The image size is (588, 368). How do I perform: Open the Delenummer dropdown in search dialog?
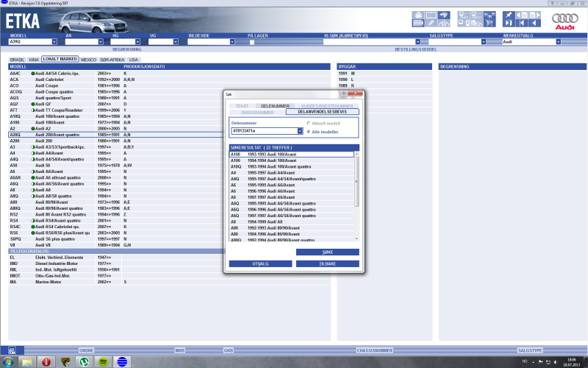click(300, 131)
